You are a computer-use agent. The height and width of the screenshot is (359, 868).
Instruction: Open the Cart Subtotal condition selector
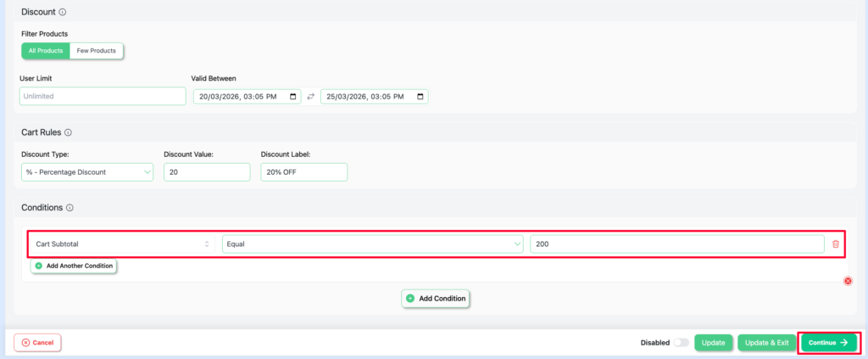121,244
